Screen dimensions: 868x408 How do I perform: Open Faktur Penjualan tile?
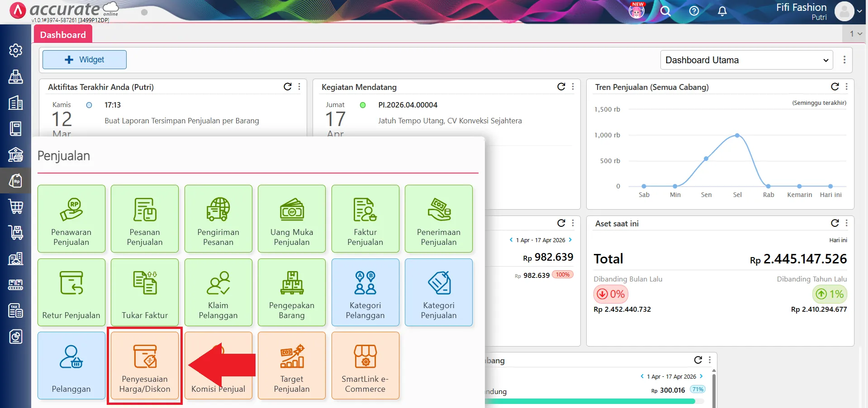(365, 219)
